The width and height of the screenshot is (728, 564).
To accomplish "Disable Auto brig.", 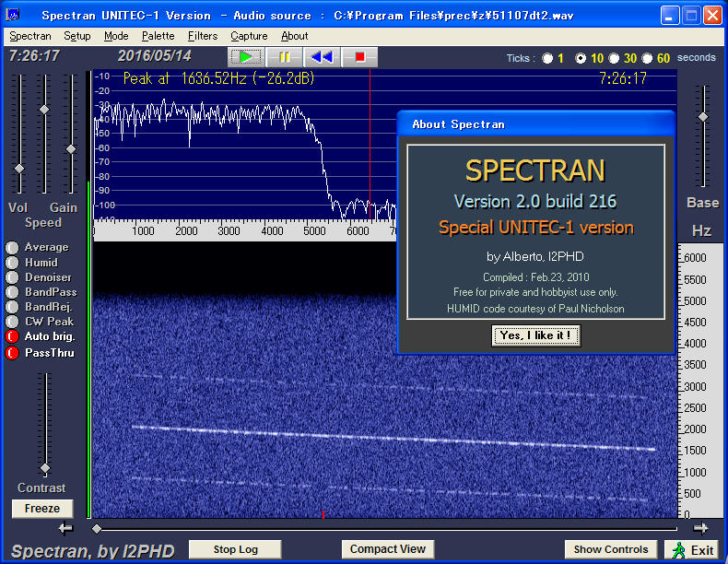I will point(12,336).
